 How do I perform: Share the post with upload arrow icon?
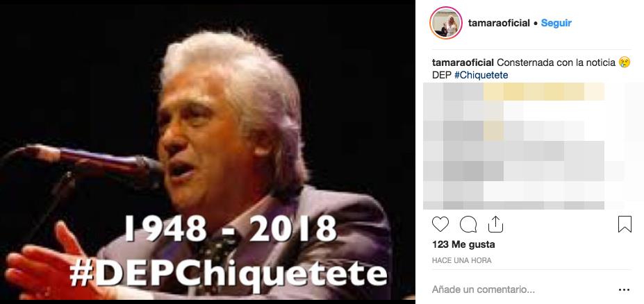tap(495, 224)
